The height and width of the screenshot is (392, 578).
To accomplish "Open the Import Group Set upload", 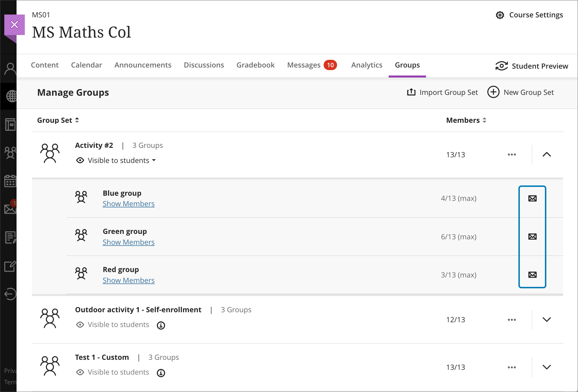I will click(411, 92).
